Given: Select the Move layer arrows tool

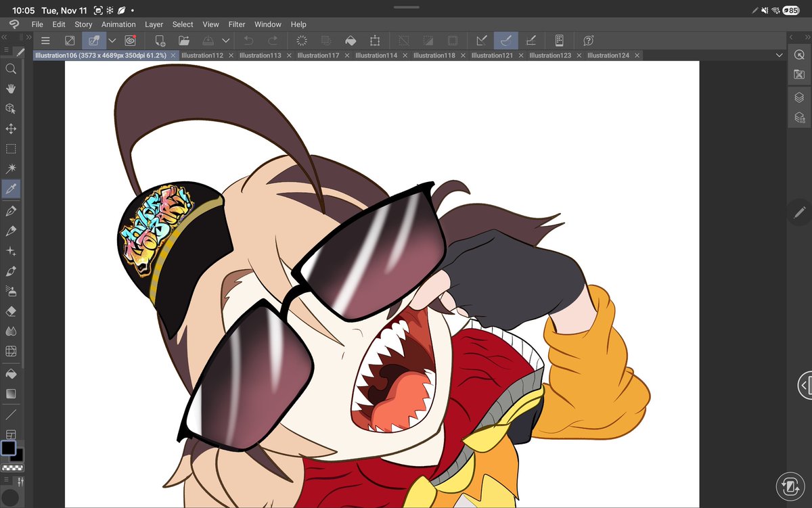Looking at the screenshot, I should [11, 129].
